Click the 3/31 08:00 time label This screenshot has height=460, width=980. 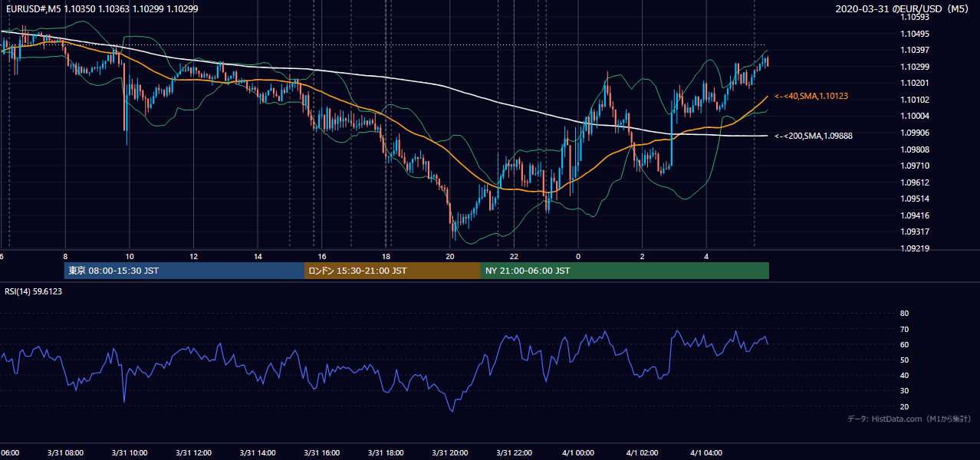[64, 453]
